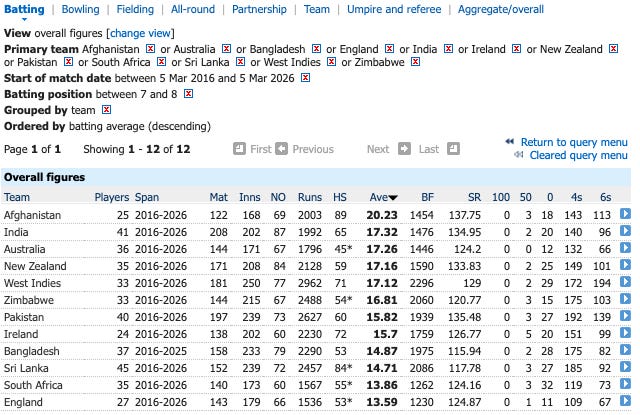Click Return to query menu link
Screen dimensions: 640x415
[574, 142]
